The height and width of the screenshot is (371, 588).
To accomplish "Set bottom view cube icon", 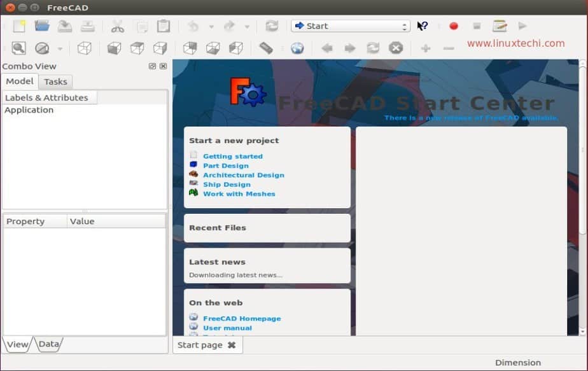I will click(213, 48).
